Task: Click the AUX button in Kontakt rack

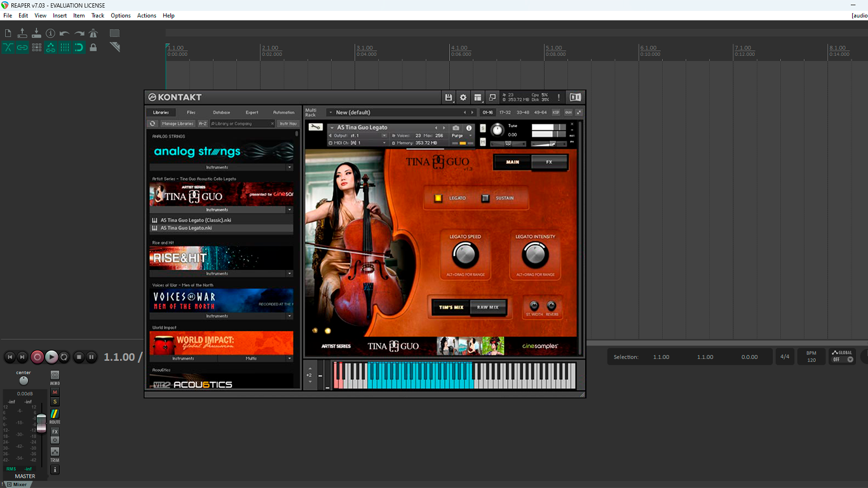Action: [x=568, y=112]
